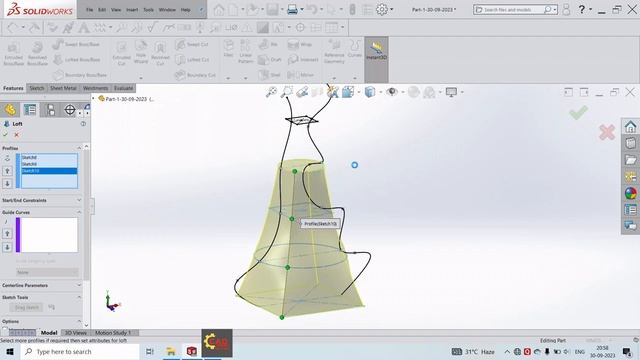The image size is (640, 360).
Task: Open the Print dropdown arrow
Action: (x=302, y=9)
